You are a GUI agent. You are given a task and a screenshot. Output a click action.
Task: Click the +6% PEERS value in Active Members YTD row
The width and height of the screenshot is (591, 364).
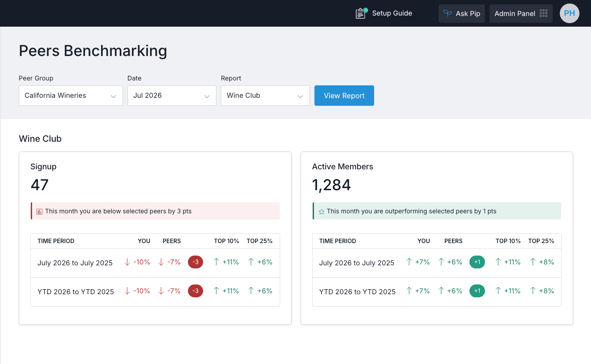[x=455, y=291]
